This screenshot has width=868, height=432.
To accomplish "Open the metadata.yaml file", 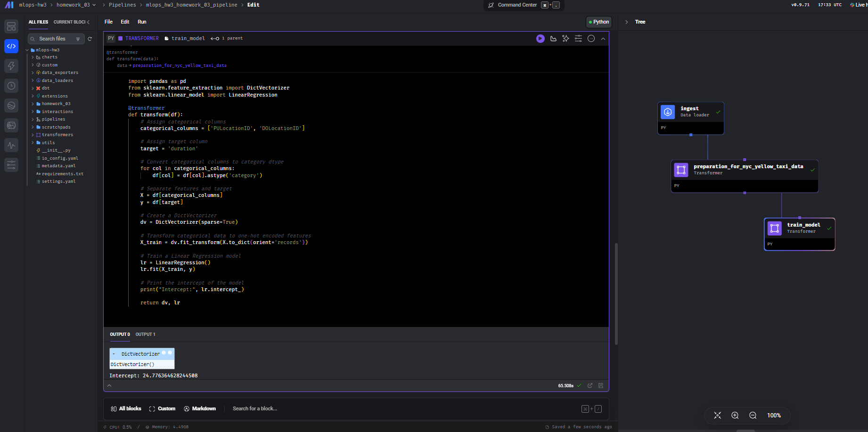I will (x=58, y=166).
